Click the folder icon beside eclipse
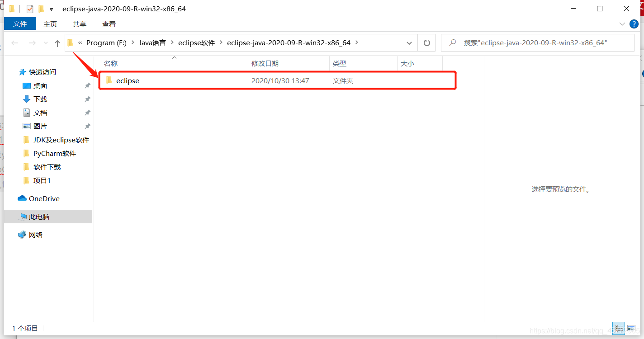This screenshot has width=644, height=339. 109,80
